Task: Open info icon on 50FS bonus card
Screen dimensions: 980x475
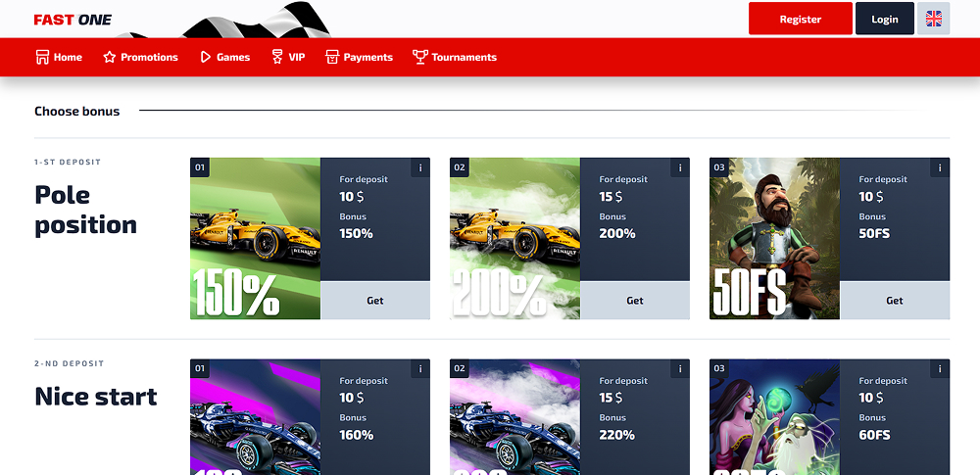Action: (940, 167)
